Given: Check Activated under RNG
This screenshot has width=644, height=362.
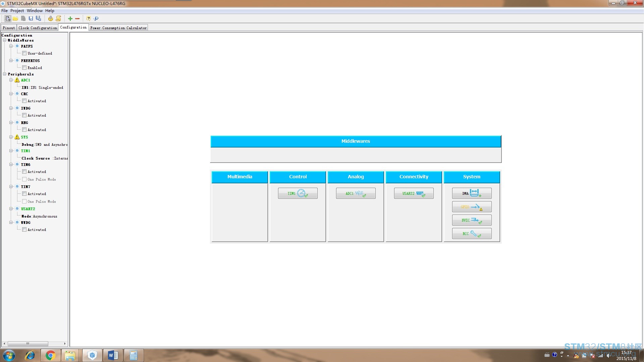Looking at the screenshot, I should tap(24, 130).
